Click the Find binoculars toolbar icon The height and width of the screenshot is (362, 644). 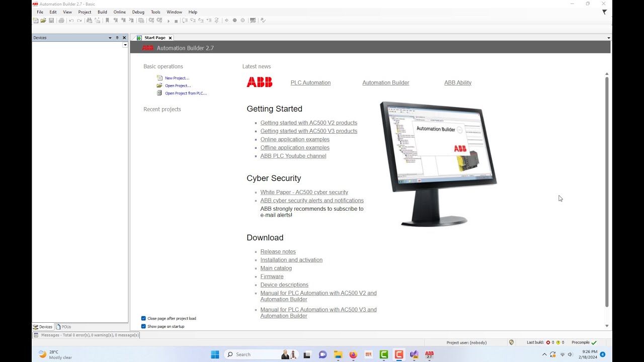[x=90, y=21]
